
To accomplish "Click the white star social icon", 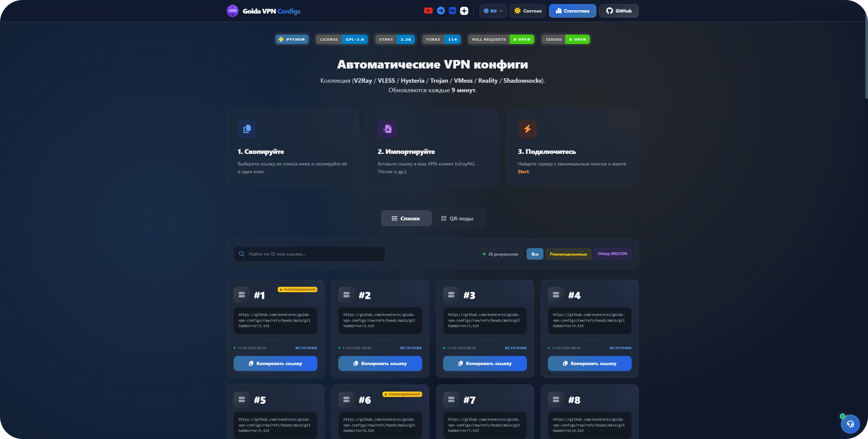I will coord(464,11).
